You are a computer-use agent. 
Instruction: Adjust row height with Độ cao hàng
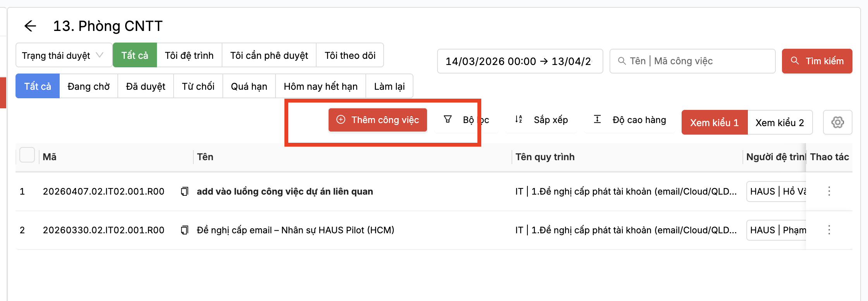click(x=630, y=120)
